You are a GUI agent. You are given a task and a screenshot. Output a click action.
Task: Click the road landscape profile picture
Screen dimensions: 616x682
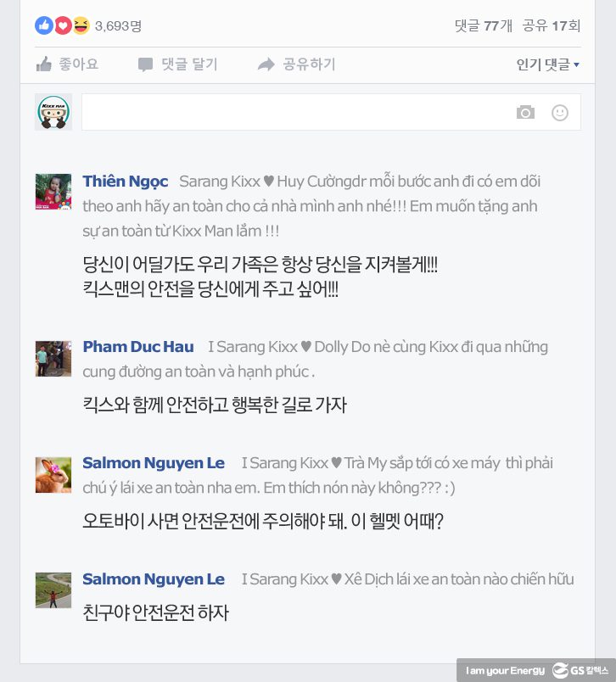tap(53, 590)
